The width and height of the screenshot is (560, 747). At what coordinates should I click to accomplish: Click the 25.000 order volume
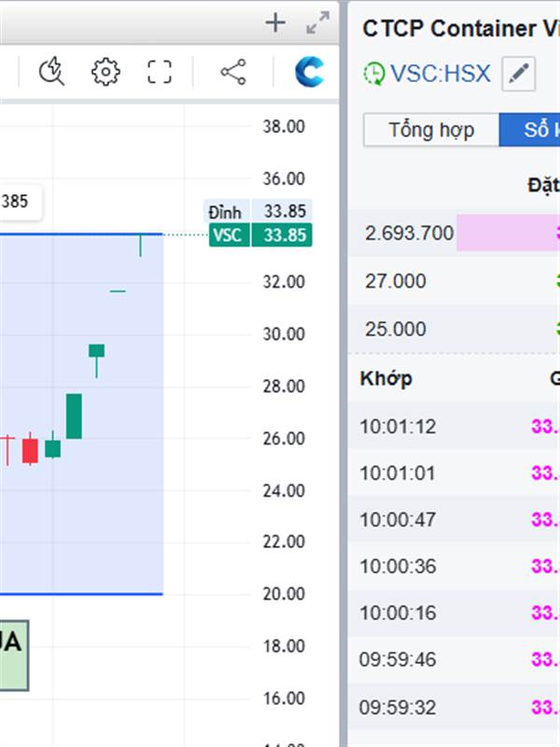395,330
